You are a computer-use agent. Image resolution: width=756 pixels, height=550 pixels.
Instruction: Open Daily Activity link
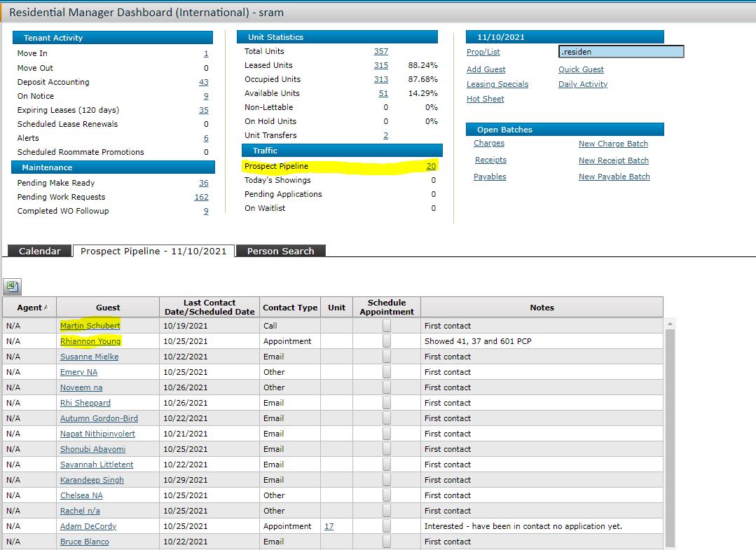pyautogui.click(x=583, y=84)
